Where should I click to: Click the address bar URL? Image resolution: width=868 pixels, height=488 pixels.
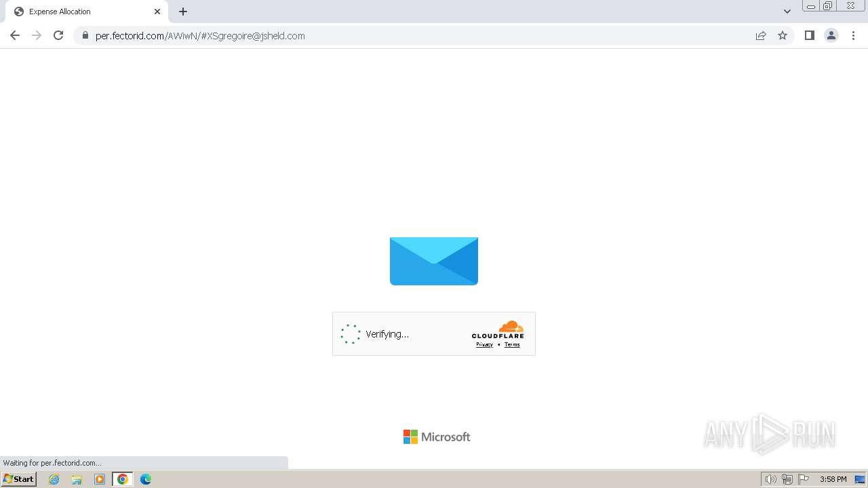[200, 36]
